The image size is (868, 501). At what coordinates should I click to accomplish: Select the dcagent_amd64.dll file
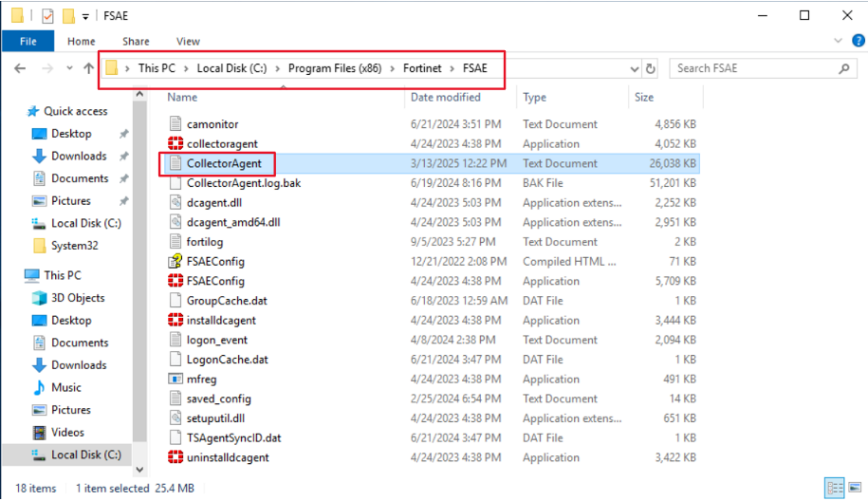[233, 223]
